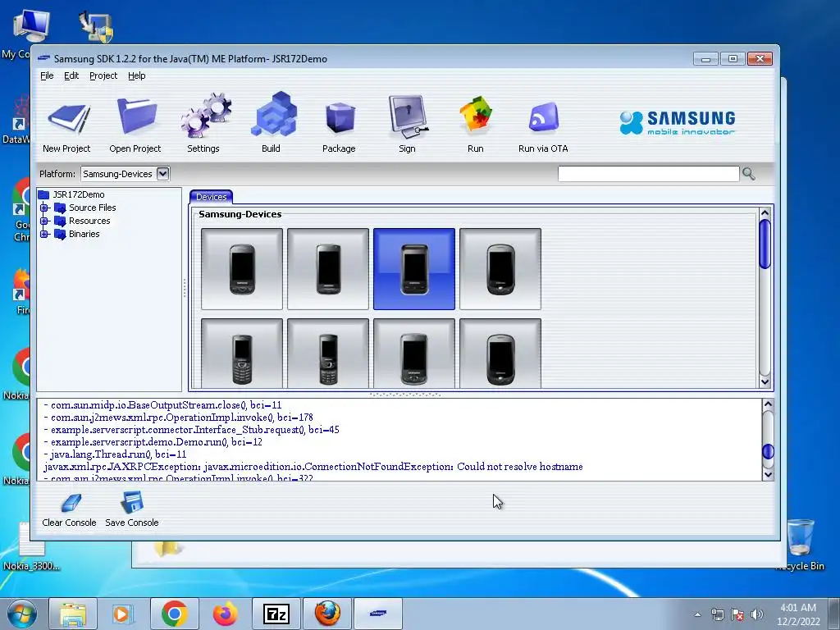
Task: Open 7-Zip from the taskbar
Action: click(x=276, y=614)
